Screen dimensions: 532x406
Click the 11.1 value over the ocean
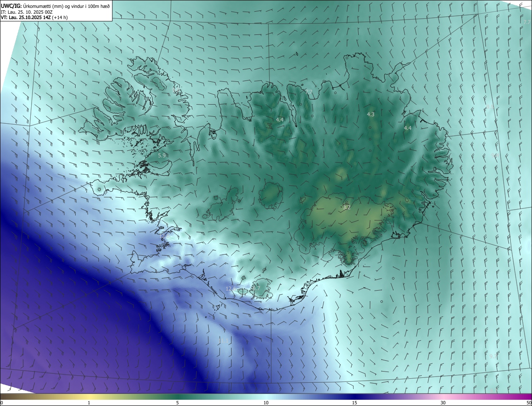(x=223, y=341)
